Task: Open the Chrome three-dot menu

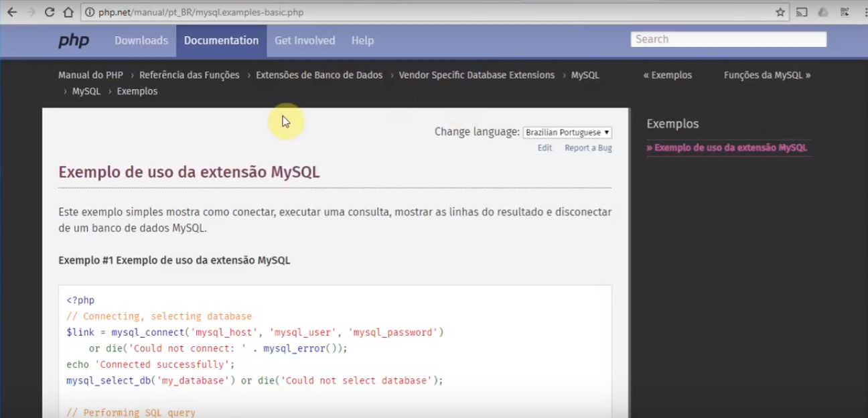Action: point(862,12)
